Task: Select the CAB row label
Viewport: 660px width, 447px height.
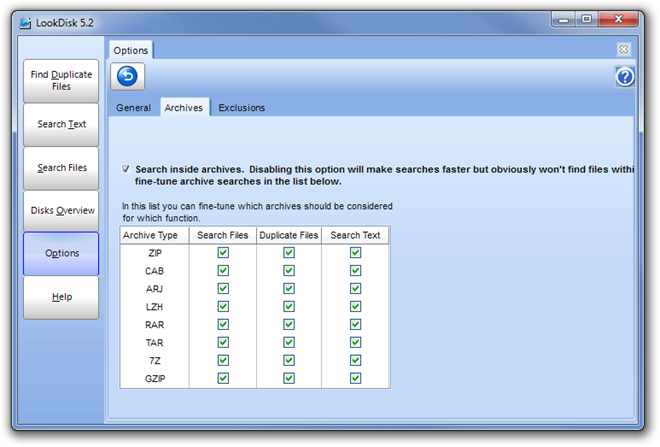Action: [x=154, y=271]
